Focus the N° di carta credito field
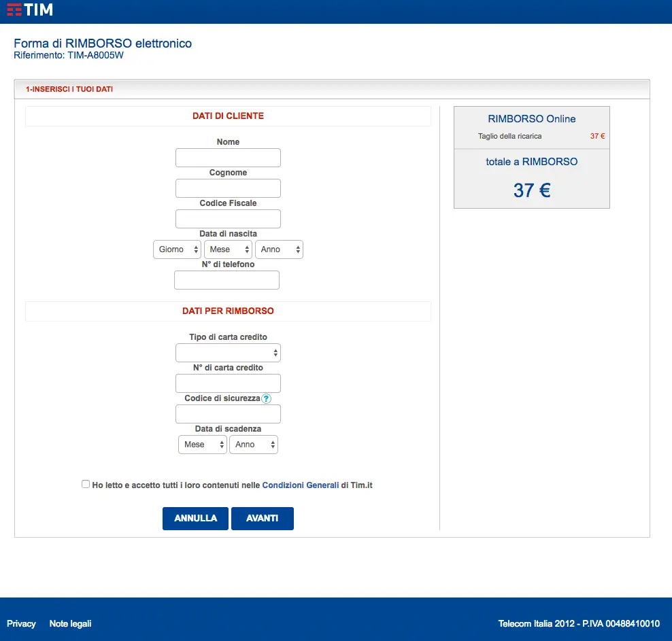Screen dimensions: 672x641 (228, 383)
